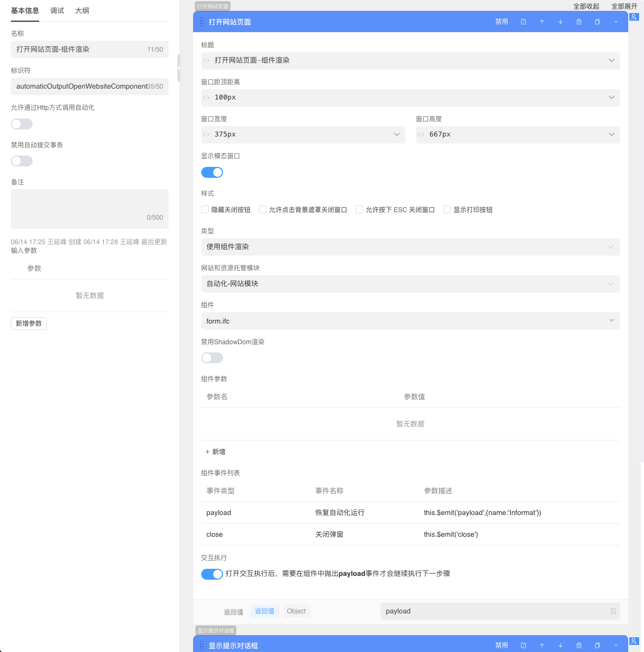Move 打开网站页面 step up with arrow

(x=542, y=22)
